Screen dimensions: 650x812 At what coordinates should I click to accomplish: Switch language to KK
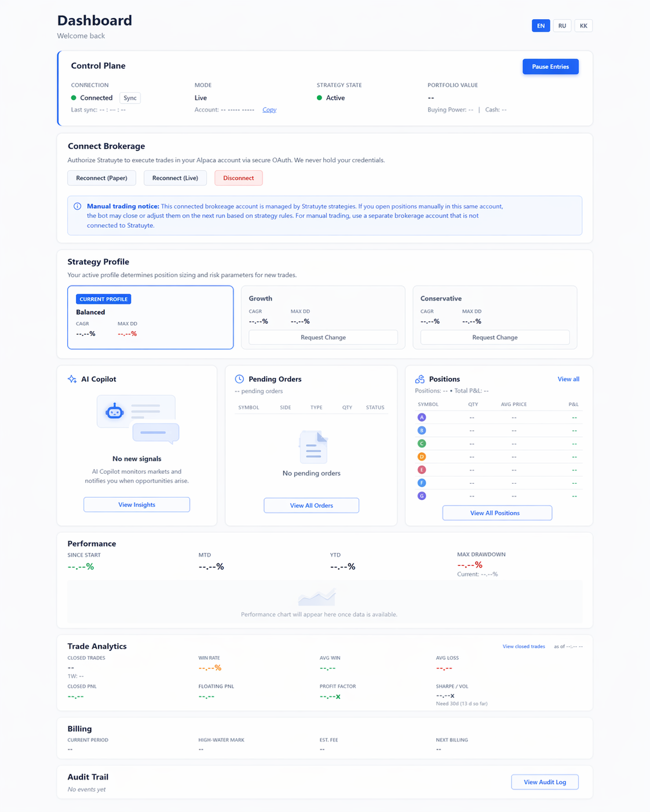pyautogui.click(x=583, y=26)
